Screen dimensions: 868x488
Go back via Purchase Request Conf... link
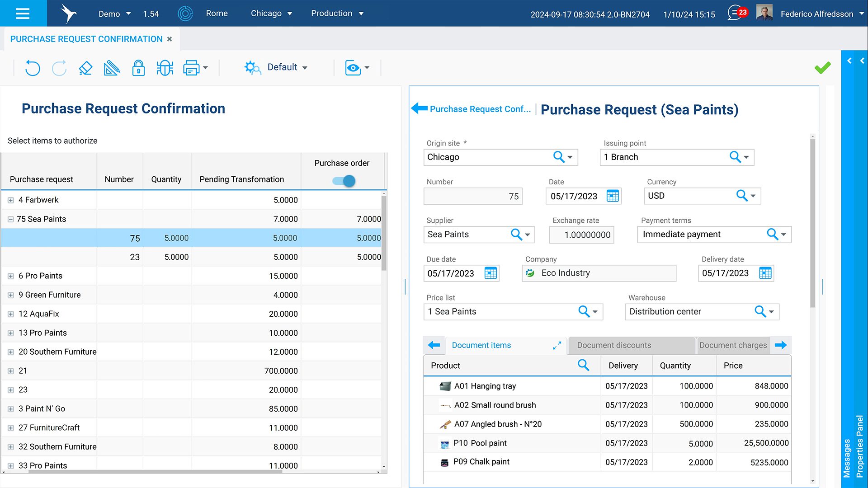479,109
